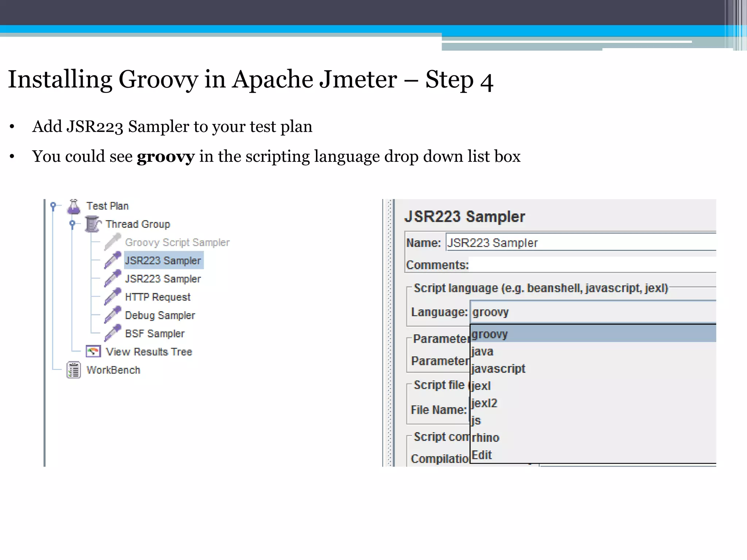Click the Debug Sampler pipette icon
Image resolution: width=747 pixels, height=560 pixels.
112,315
